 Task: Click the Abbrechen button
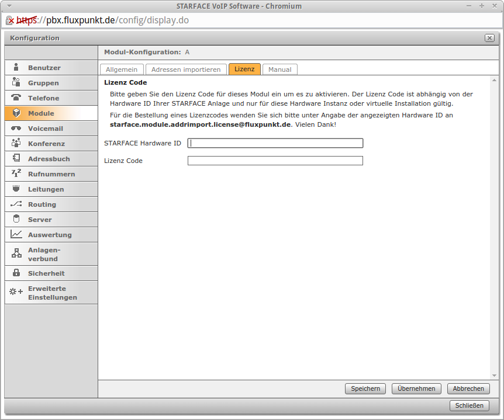[x=468, y=388]
